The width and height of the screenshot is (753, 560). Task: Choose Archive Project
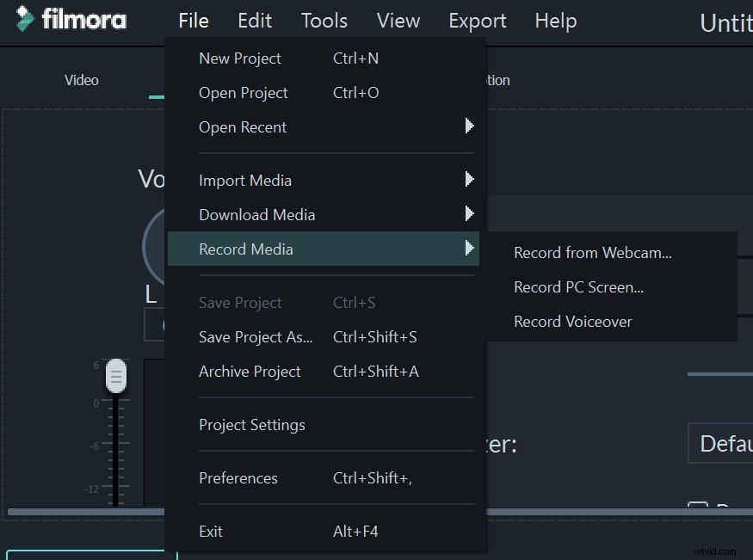[x=250, y=371]
